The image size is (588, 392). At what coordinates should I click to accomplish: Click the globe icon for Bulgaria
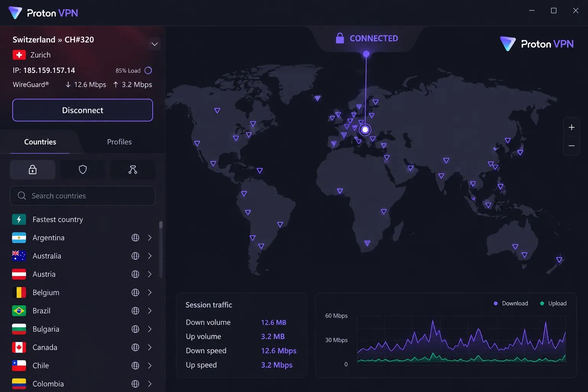click(136, 329)
